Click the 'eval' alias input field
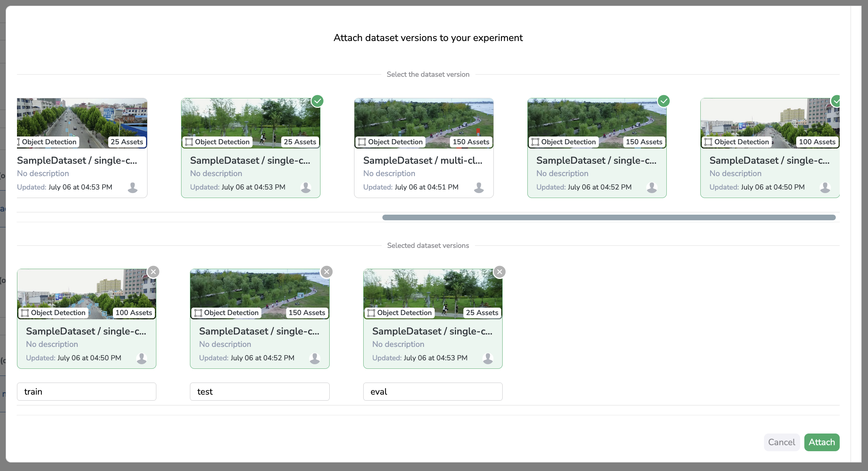 433,391
